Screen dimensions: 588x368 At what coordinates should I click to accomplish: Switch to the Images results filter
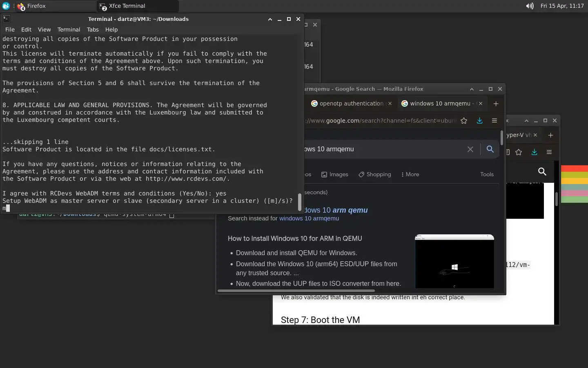pyautogui.click(x=335, y=174)
